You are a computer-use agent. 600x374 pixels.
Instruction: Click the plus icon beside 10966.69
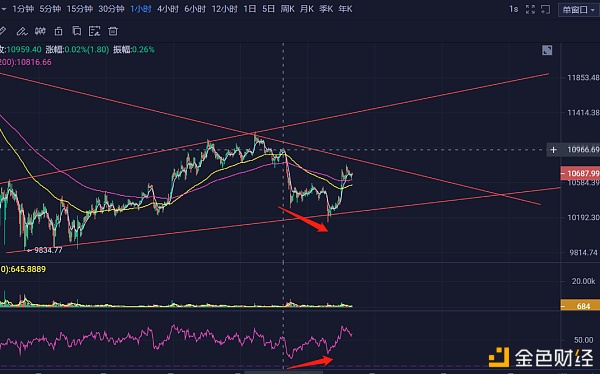(x=553, y=150)
